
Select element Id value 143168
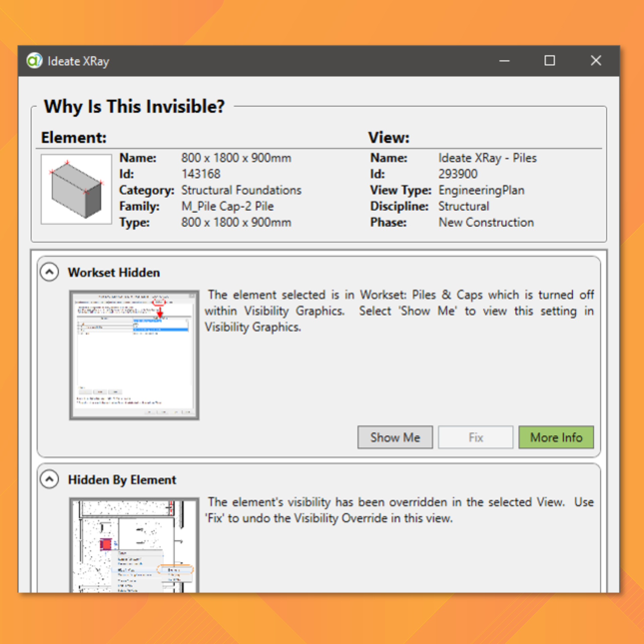click(x=201, y=174)
